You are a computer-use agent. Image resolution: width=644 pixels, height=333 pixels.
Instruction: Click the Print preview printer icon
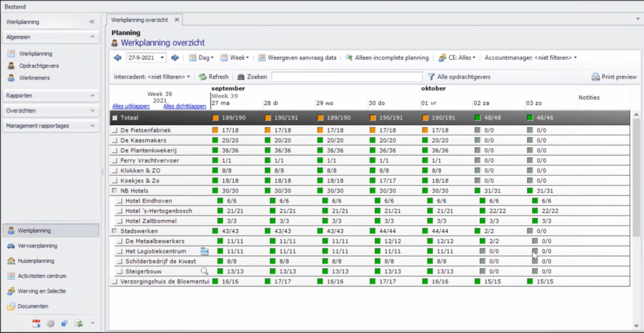[596, 77]
